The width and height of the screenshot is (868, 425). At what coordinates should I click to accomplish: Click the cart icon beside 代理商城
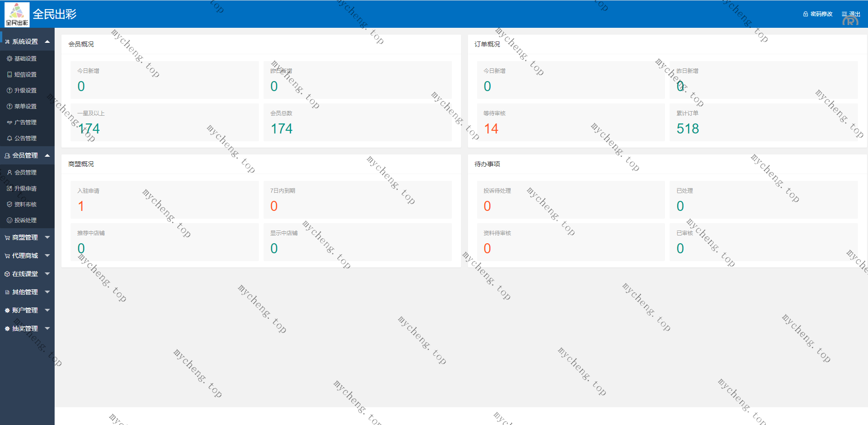(x=7, y=256)
